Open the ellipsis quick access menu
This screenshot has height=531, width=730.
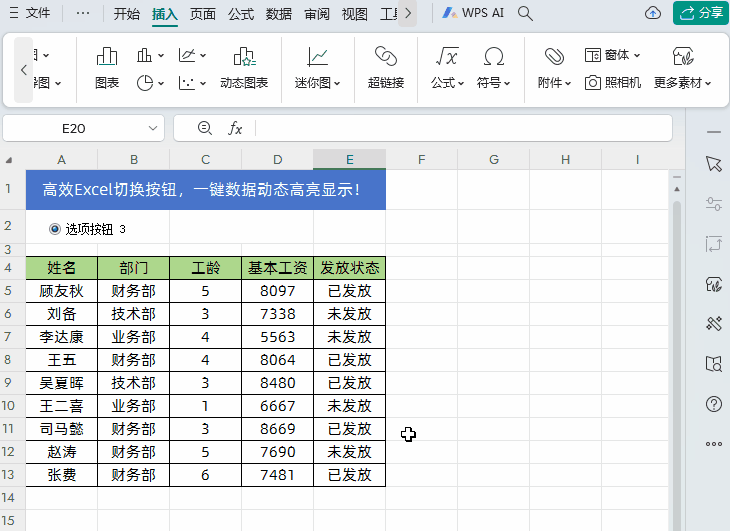coord(83,13)
